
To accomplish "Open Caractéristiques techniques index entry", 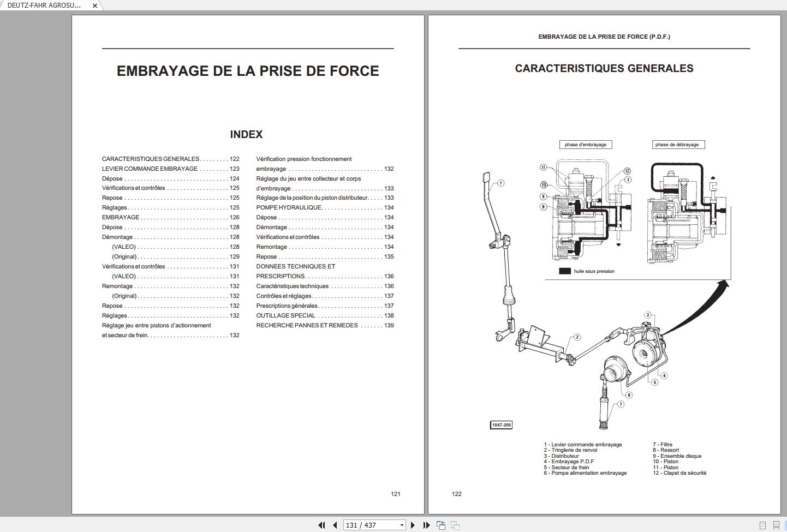I will coord(292,286).
